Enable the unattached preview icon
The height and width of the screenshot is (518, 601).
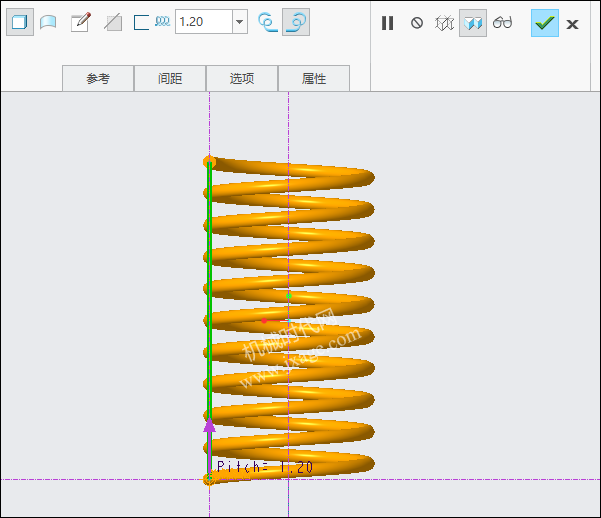tap(444, 23)
